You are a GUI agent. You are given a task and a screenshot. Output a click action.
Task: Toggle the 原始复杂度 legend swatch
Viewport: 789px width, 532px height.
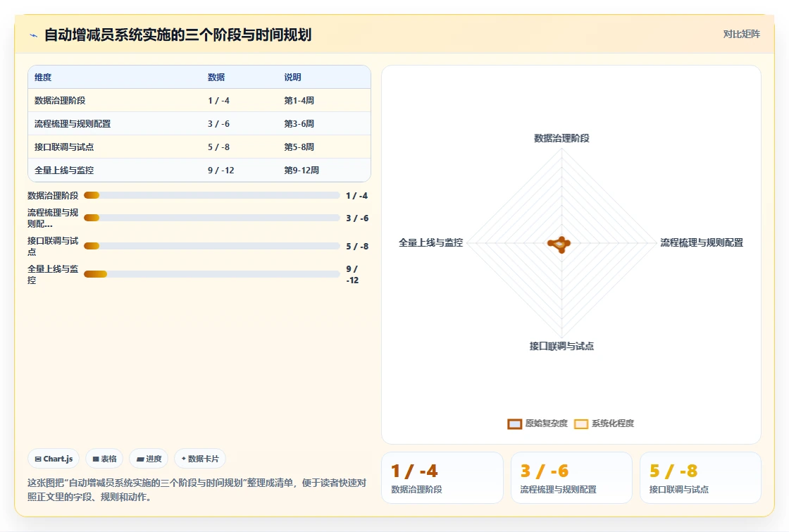514,423
